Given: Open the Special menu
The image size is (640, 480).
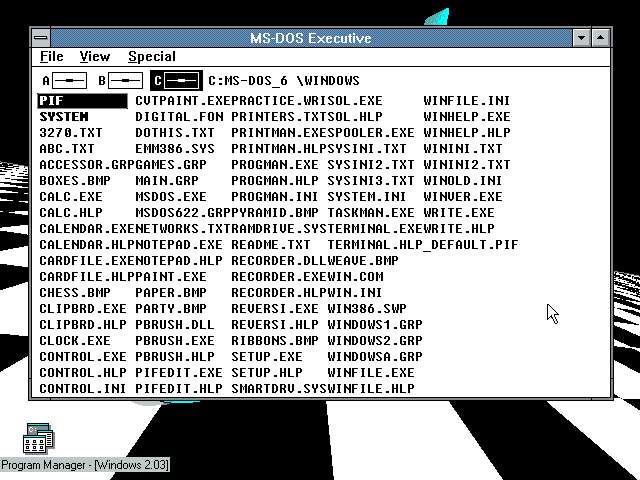Looking at the screenshot, I should 152,56.
